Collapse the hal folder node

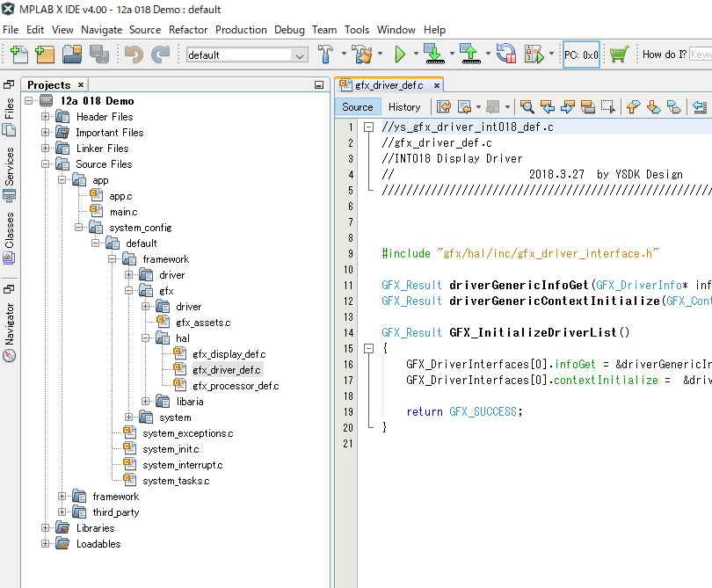pos(145,338)
